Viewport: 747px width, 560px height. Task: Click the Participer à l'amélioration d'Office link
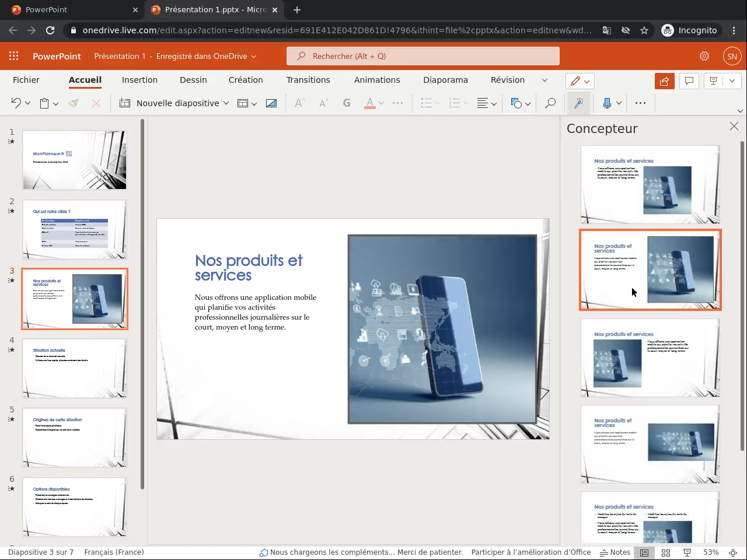coord(530,552)
